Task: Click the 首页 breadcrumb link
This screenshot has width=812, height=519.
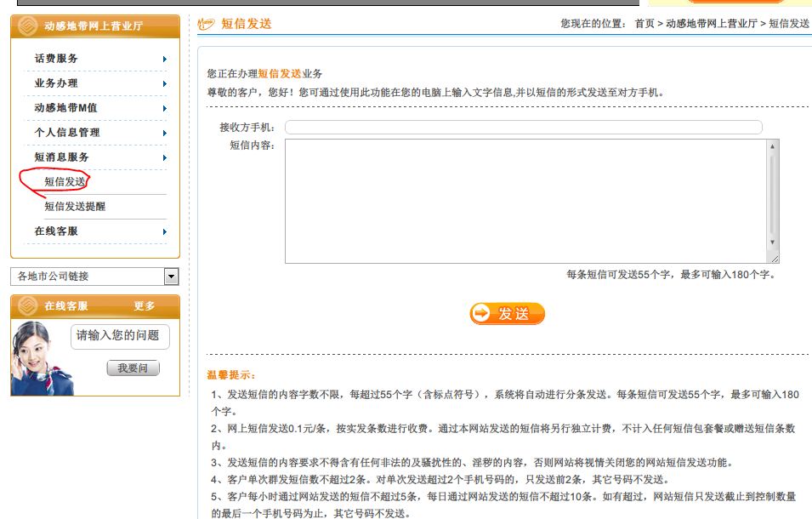Action: pyautogui.click(x=644, y=24)
